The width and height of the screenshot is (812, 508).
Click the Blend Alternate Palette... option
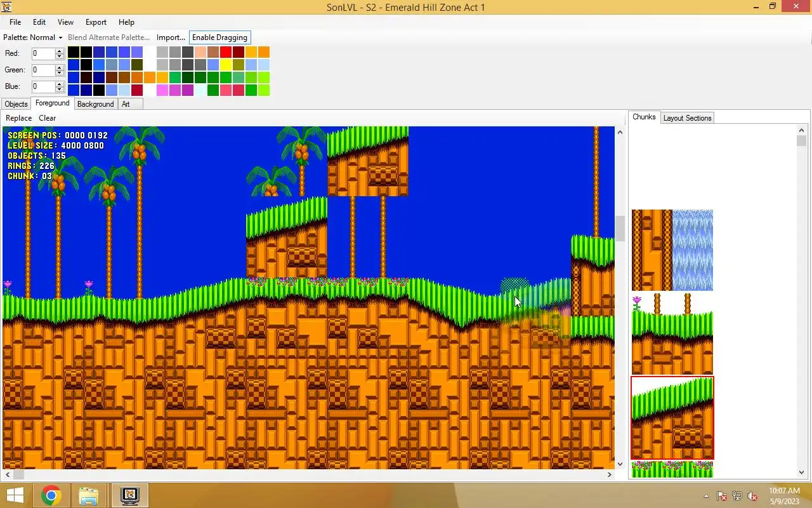(x=108, y=37)
